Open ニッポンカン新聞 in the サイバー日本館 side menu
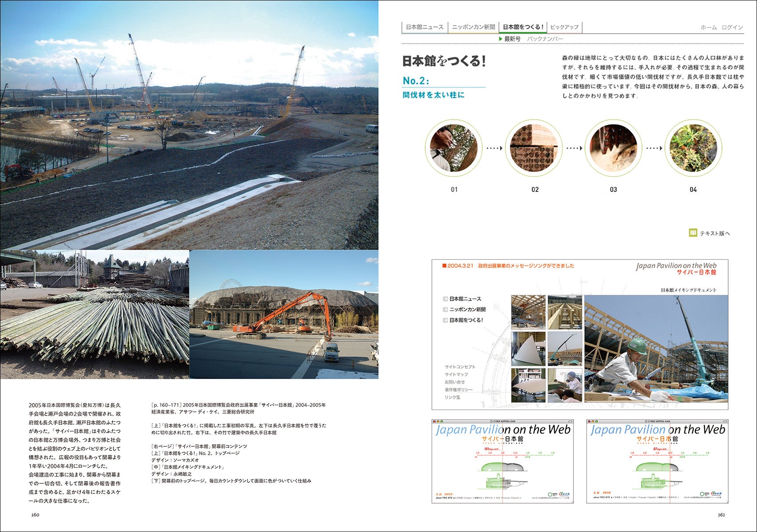The width and height of the screenshot is (757, 532). coord(467,309)
